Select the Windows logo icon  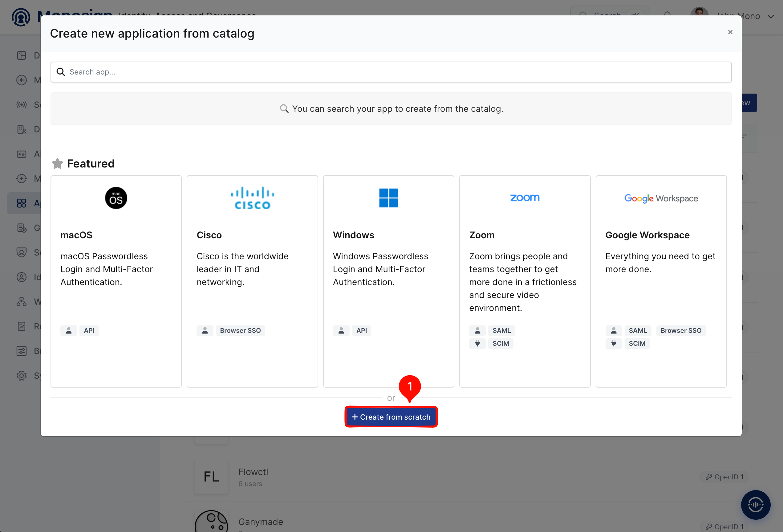(x=388, y=198)
